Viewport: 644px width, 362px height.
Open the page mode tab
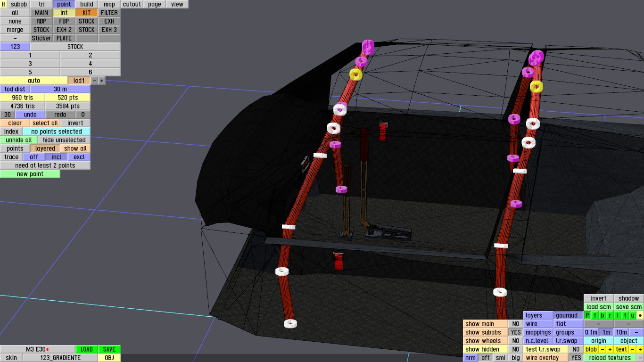155,4
